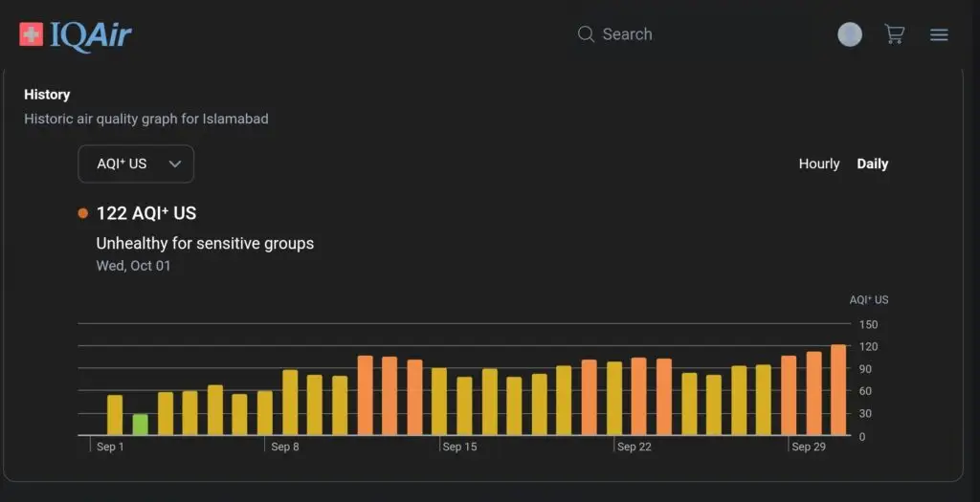Click the Sep 8 axis label
Screen dimensions: 980x502
[x=285, y=447]
